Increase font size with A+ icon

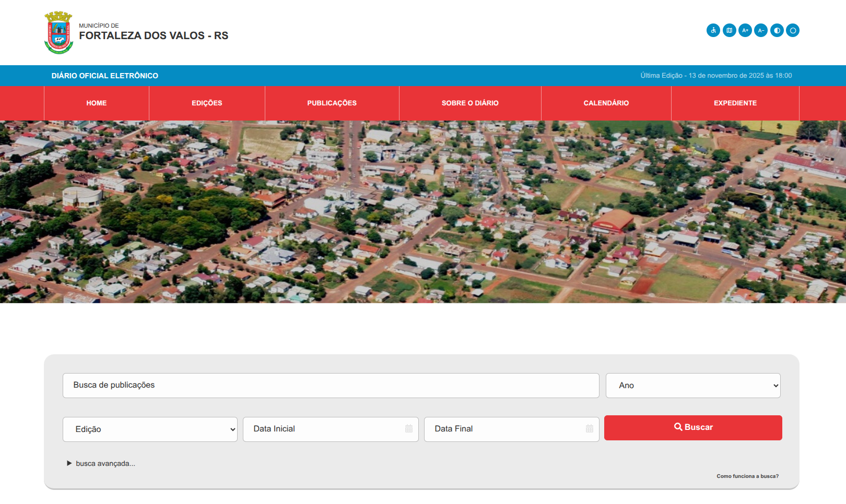coord(745,30)
